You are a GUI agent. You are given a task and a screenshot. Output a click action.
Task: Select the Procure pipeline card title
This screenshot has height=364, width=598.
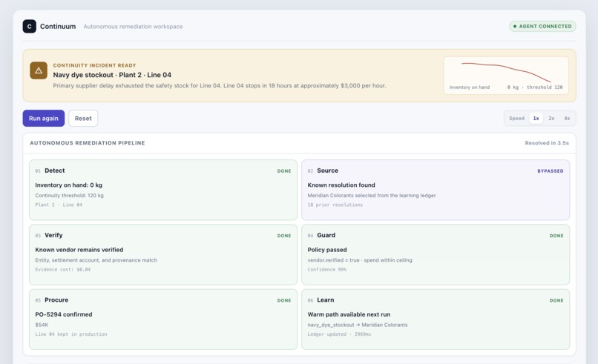[x=56, y=300]
